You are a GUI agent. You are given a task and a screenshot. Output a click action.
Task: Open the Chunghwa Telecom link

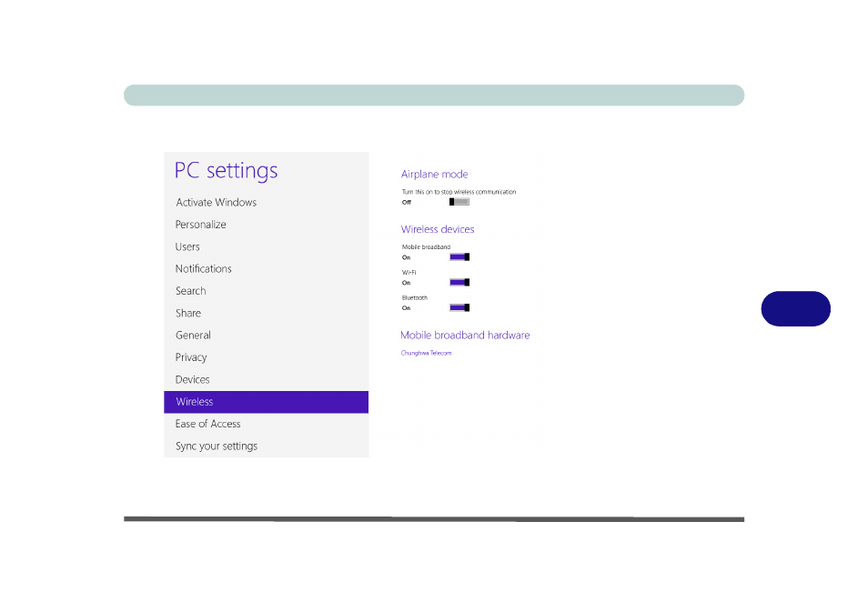[x=426, y=353]
